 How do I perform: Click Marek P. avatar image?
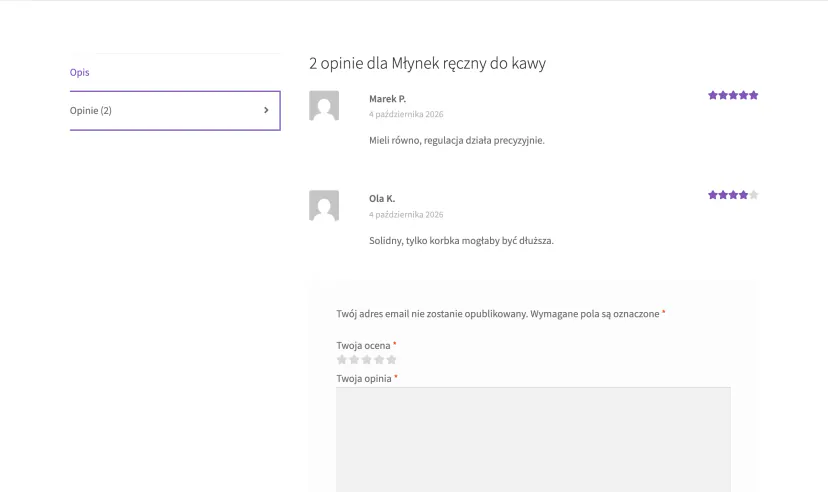pyautogui.click(x=324, y=106)
